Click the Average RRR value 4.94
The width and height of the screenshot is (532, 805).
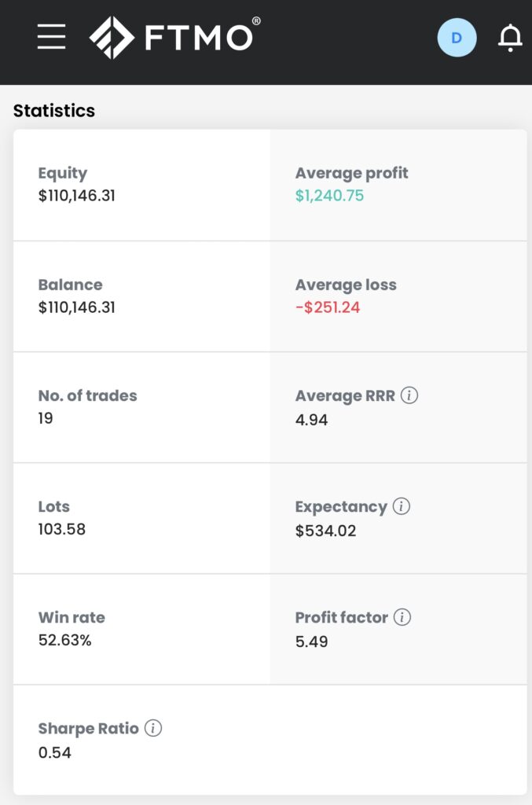312,420
